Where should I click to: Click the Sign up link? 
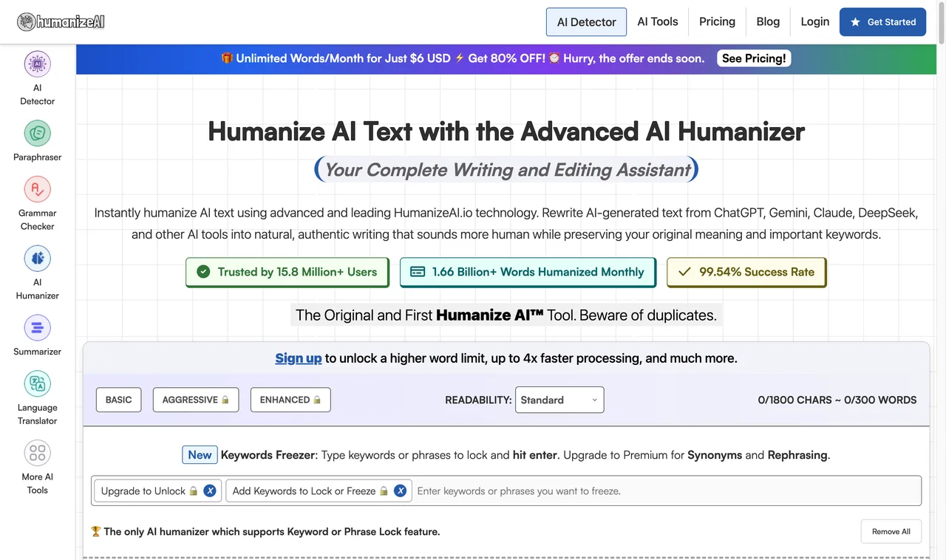(299, 358)
